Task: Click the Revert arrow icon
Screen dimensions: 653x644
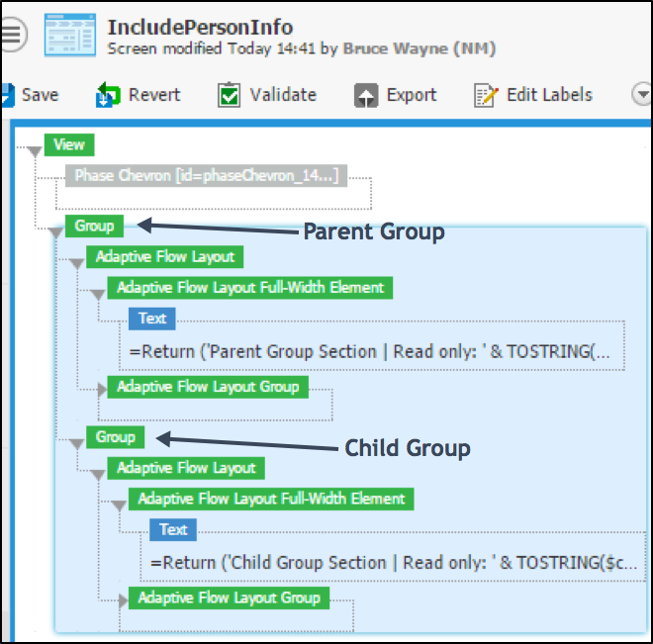Action: pyautogui.click(x=107, y=95)
